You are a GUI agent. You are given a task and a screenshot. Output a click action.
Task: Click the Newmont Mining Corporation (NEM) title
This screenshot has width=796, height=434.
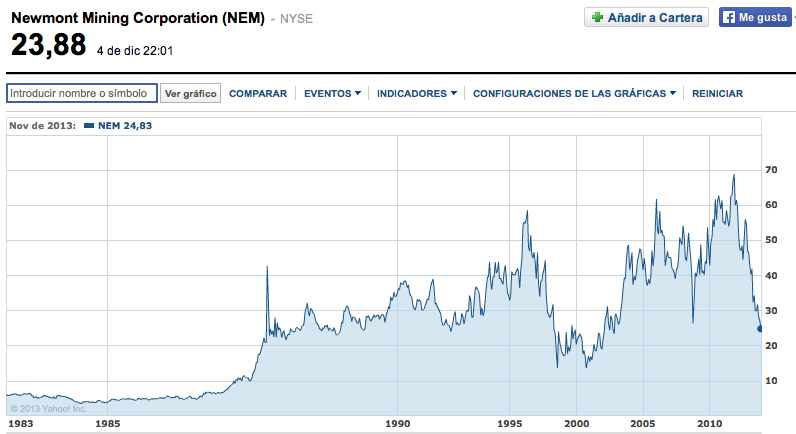tap(138, 18)
